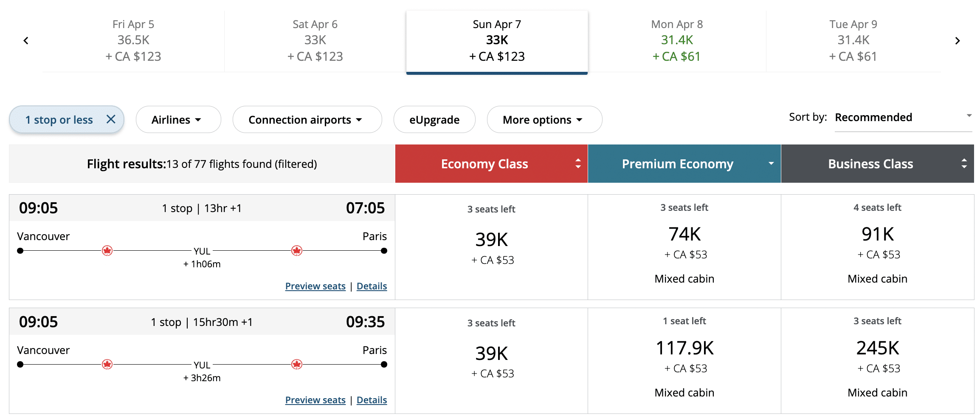Select the Mon Apr 8 date tab

pyautogui.click(x=677, y=41)
